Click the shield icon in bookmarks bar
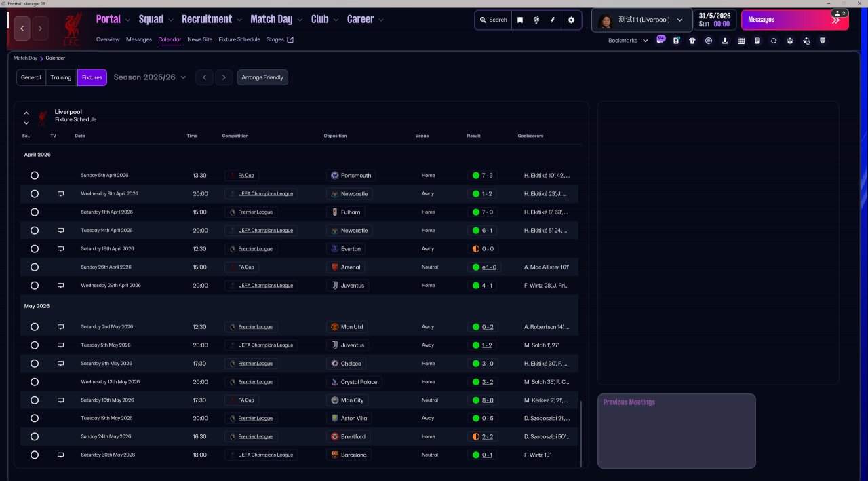Viewport: 868px width, 481px height. [x=823, y=41]
